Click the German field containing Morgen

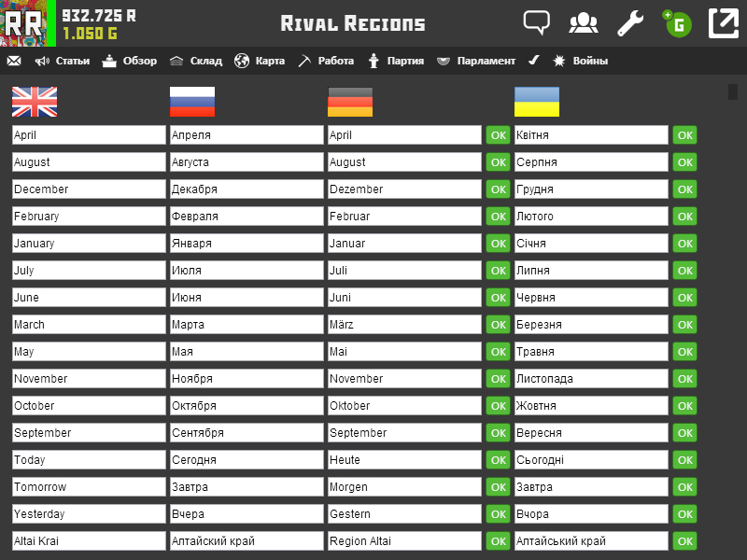(405, 487)
